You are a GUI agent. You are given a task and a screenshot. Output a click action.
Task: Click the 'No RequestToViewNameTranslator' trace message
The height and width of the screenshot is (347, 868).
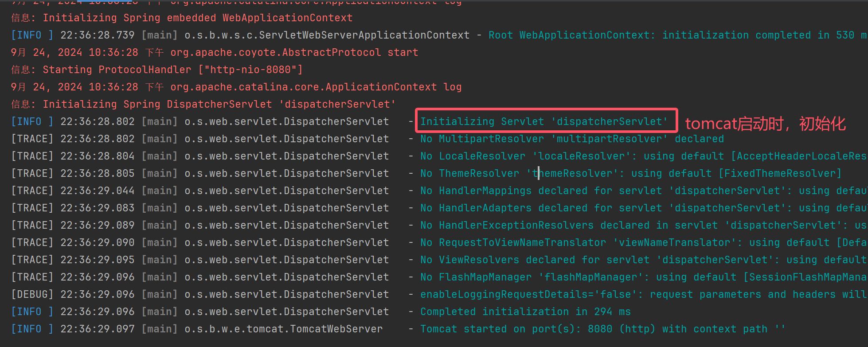click(644, 242)
